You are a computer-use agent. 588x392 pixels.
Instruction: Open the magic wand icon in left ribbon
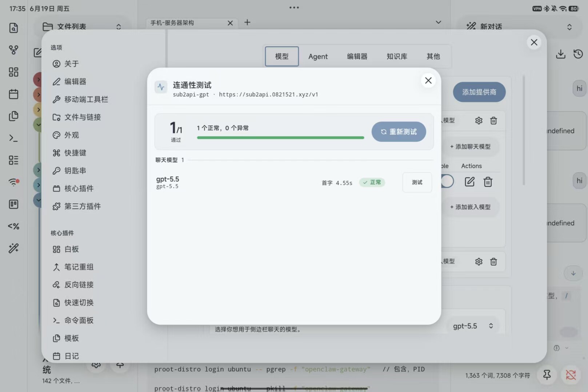(13, 248)
